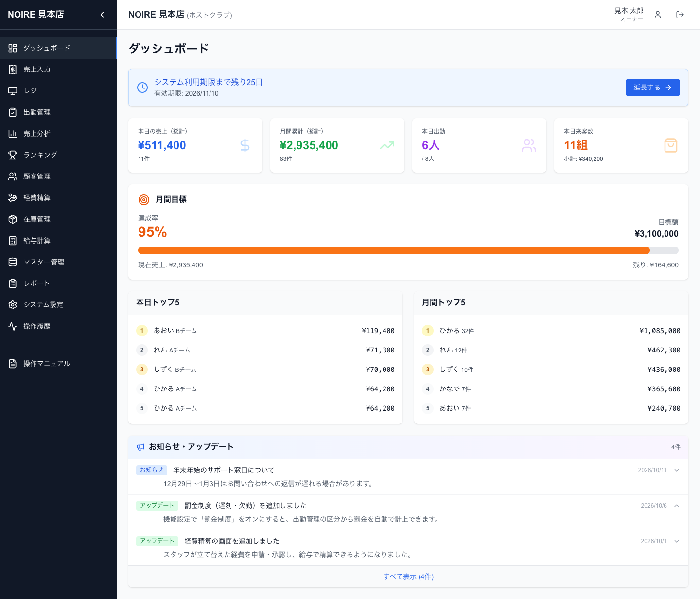This screenshot has height=599, width=700.
Task: Click the システム設定 gear icon
Action: [13, 305]
